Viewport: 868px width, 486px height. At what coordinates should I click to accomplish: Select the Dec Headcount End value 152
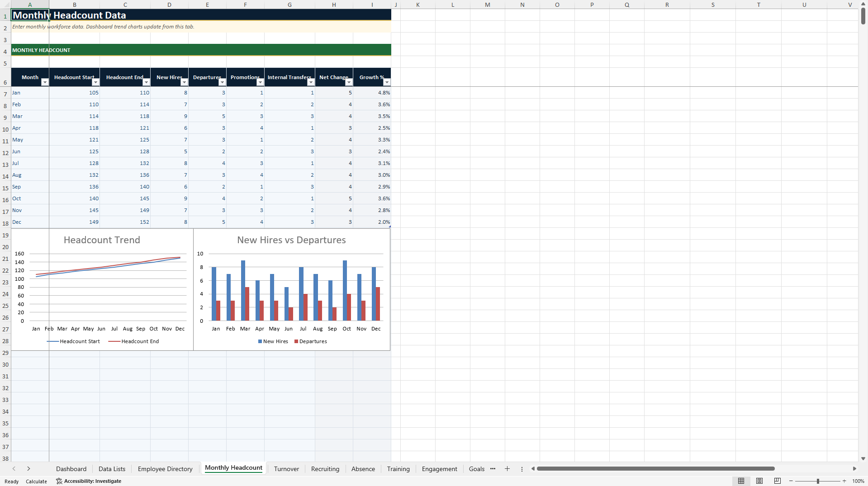[x=125, y=222]
